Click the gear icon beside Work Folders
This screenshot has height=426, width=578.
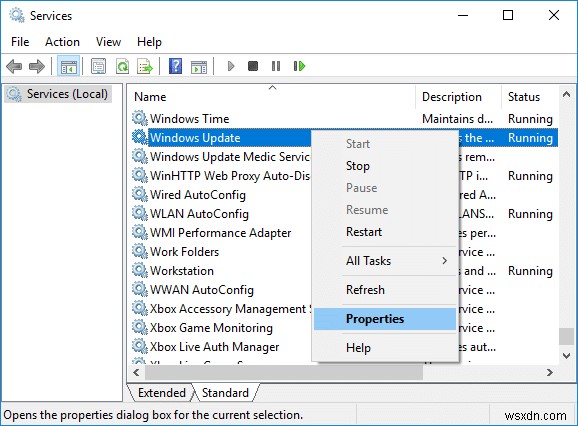pyautogui.click(x=140, y=252)
